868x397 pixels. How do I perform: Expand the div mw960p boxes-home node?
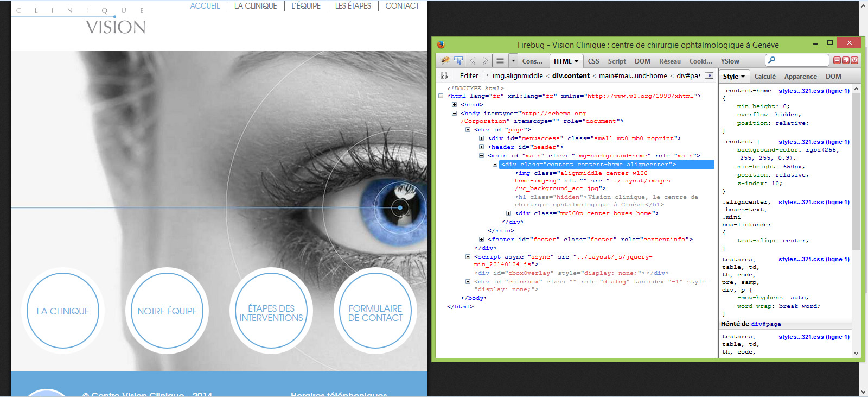(508, 213)
